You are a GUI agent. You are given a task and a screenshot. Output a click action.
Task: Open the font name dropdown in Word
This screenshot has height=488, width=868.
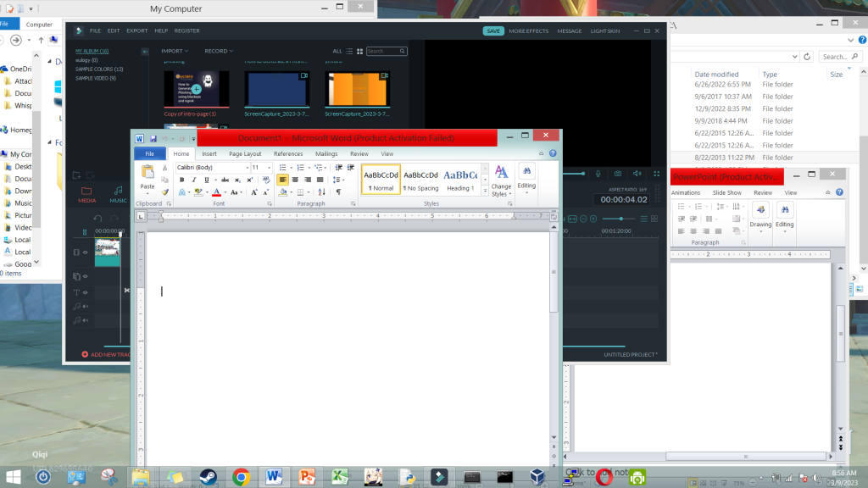pos(247,168)
